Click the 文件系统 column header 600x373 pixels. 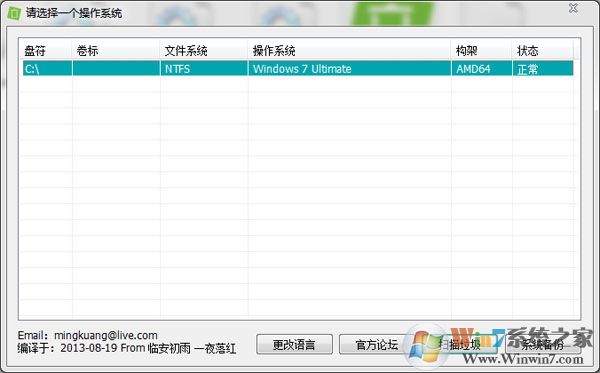204,50
